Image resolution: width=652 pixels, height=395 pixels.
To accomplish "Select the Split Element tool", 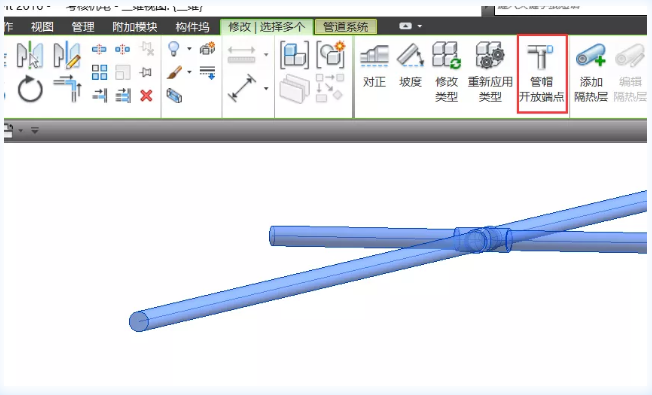I will (99, 49).
